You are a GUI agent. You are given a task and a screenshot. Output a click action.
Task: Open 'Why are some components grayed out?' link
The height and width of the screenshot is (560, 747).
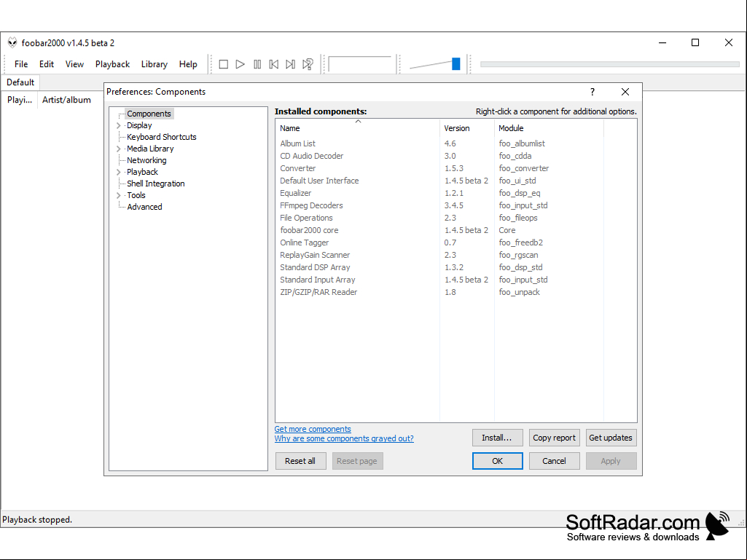pos(344,438)
